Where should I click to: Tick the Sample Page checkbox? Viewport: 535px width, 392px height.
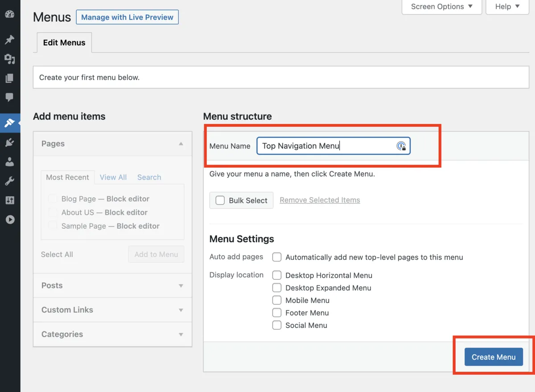point(53,226)
